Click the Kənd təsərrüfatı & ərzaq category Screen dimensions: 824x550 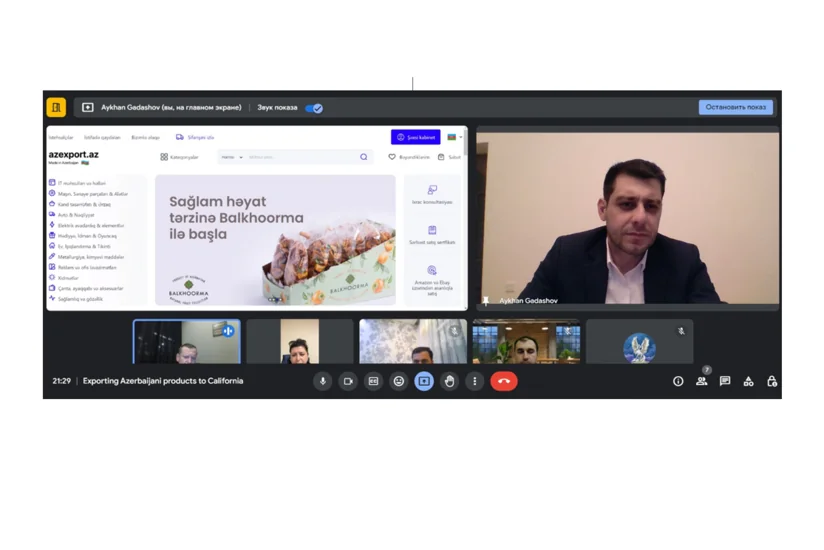(80, 204)
